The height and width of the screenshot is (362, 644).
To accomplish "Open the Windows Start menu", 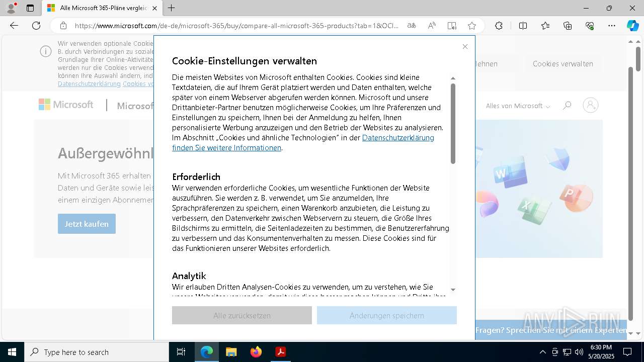I will coord(12,352).
